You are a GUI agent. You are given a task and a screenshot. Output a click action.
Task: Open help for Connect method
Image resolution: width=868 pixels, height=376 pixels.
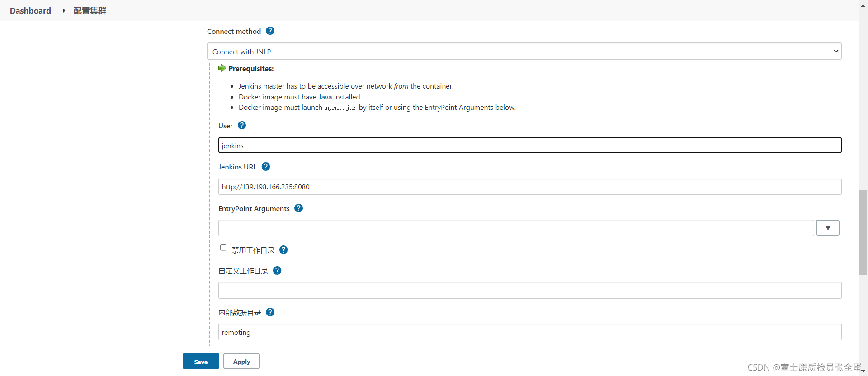[x=270, y=31]
